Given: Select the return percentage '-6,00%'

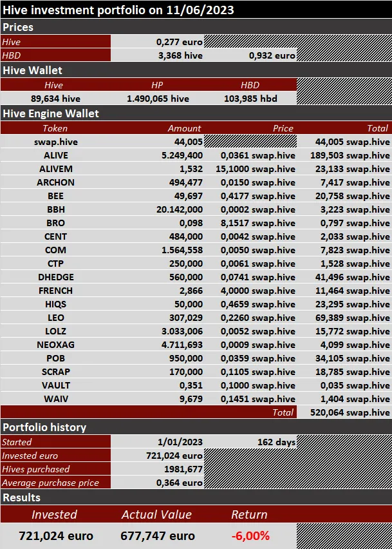Looking at the screenshot, I should (250, 536).
